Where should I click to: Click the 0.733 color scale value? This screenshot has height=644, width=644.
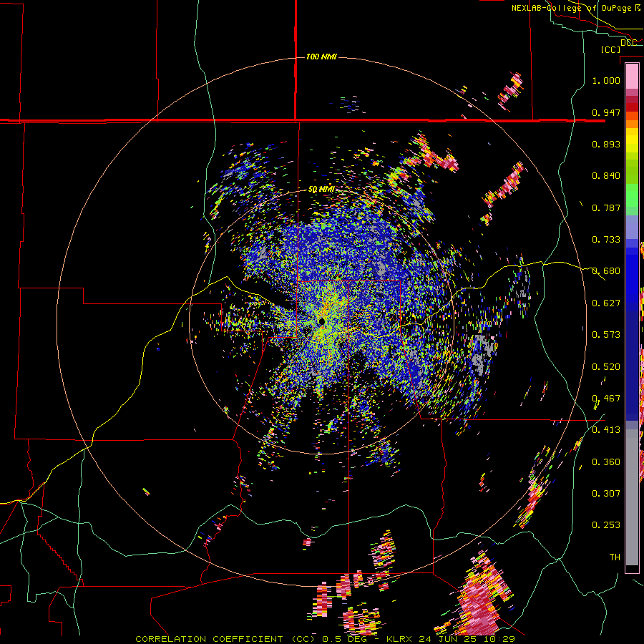[606, 240]
